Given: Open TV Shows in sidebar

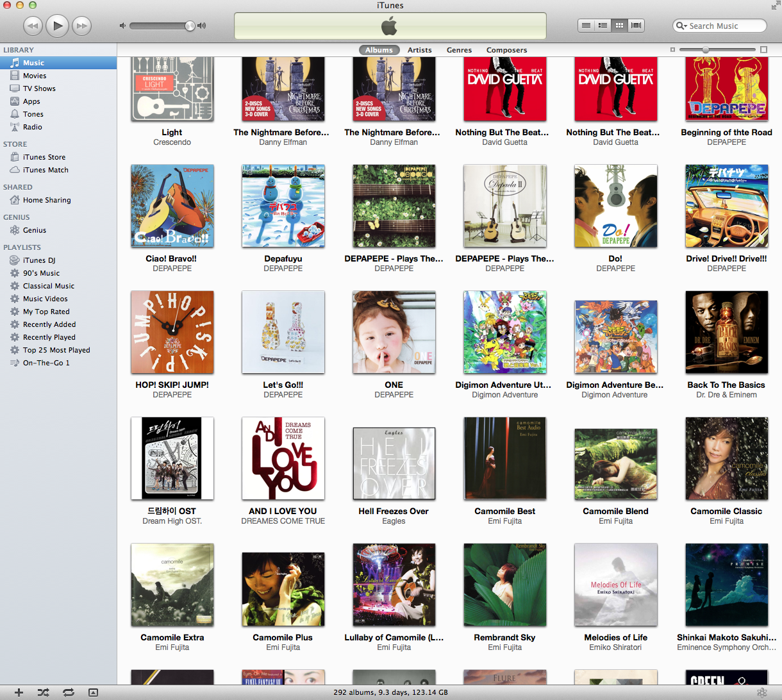Looking at the screenshot, I should pyautogui.click(x=58, y=88).
